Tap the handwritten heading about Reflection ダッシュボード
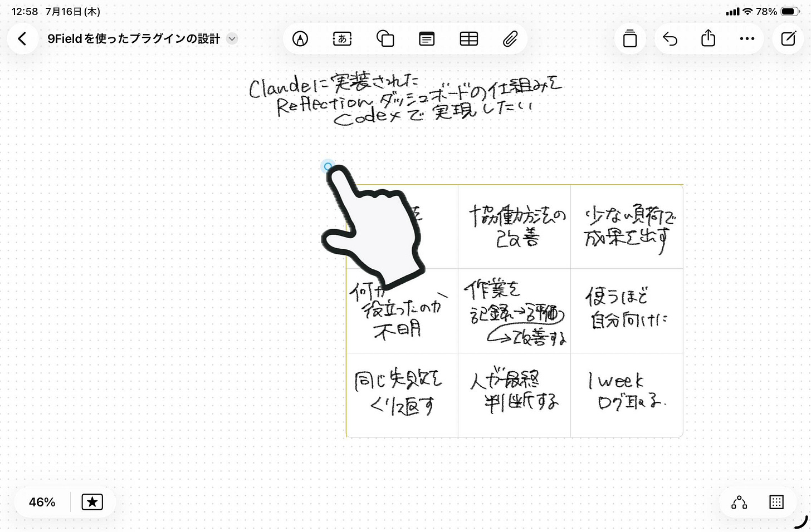811x532 pixels. [x=405, y=100]
